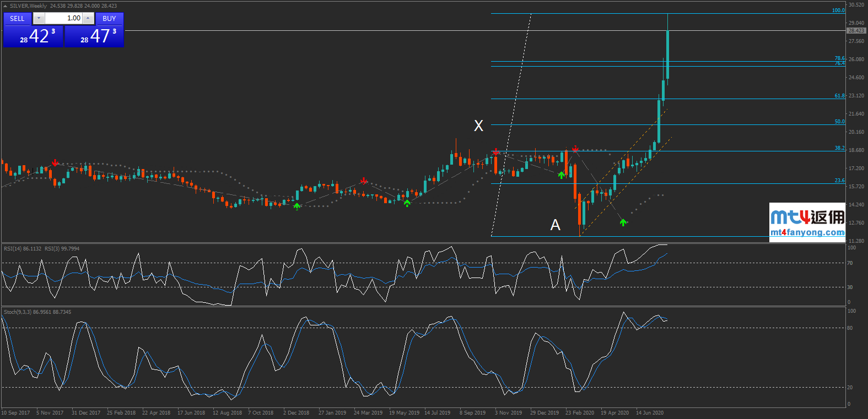Select the A text label on chart
This screenshot has height=419, width=868.
(x=555, y=225)
